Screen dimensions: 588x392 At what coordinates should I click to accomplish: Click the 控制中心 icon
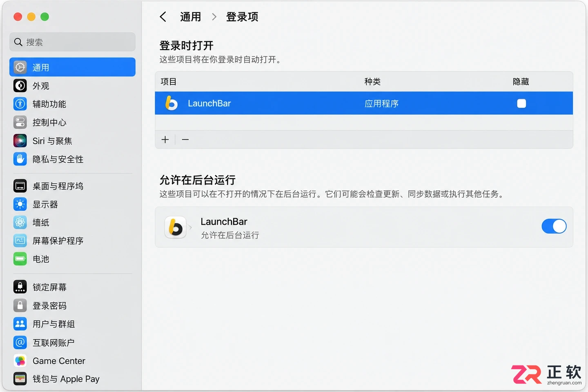[x=20, y=122]
